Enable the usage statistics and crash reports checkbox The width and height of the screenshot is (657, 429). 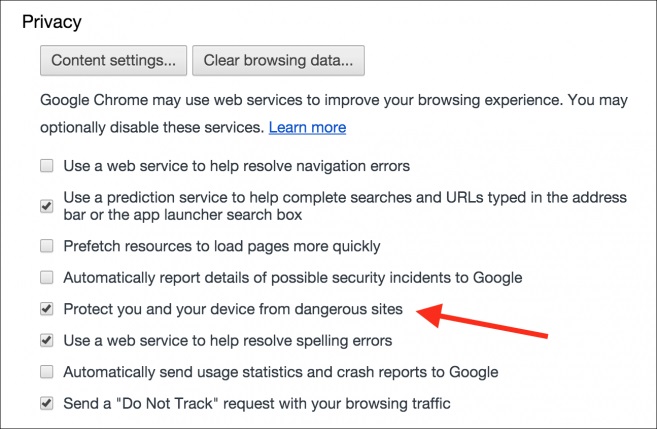click(x=47, y=372)
